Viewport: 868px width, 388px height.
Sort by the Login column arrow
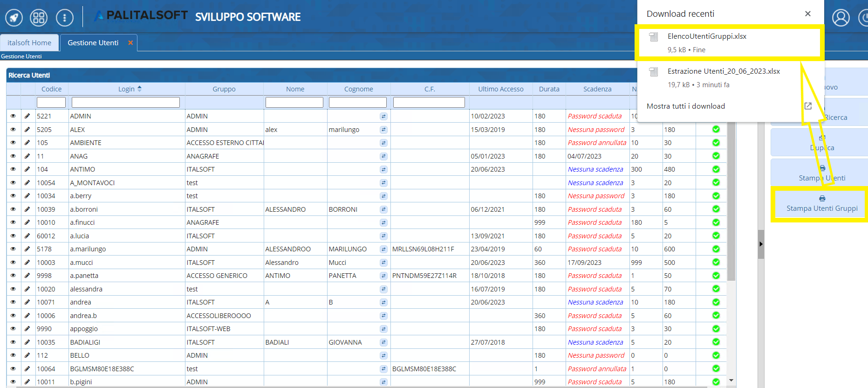[x=139, y=89]
